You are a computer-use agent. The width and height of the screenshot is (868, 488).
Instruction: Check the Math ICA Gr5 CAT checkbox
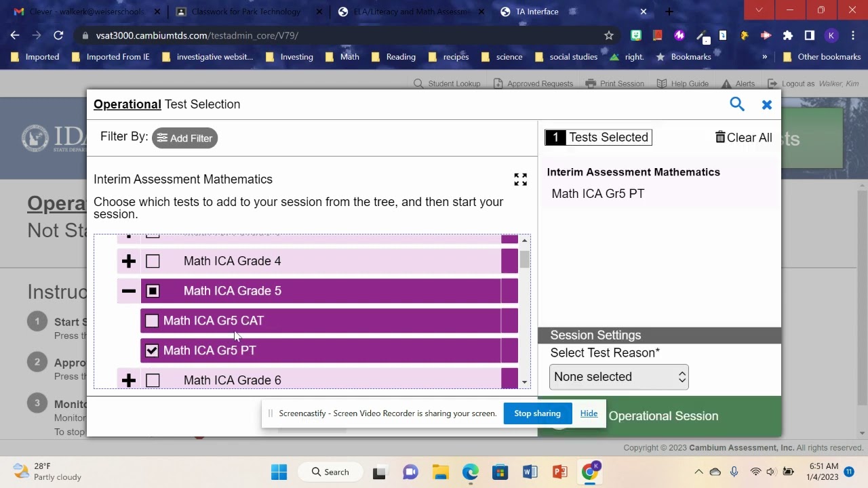(x=152, y=321)
